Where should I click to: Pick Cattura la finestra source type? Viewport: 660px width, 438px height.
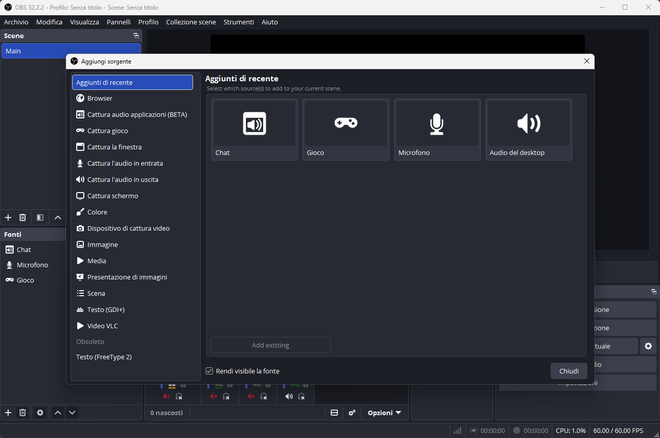pos(132,147)
